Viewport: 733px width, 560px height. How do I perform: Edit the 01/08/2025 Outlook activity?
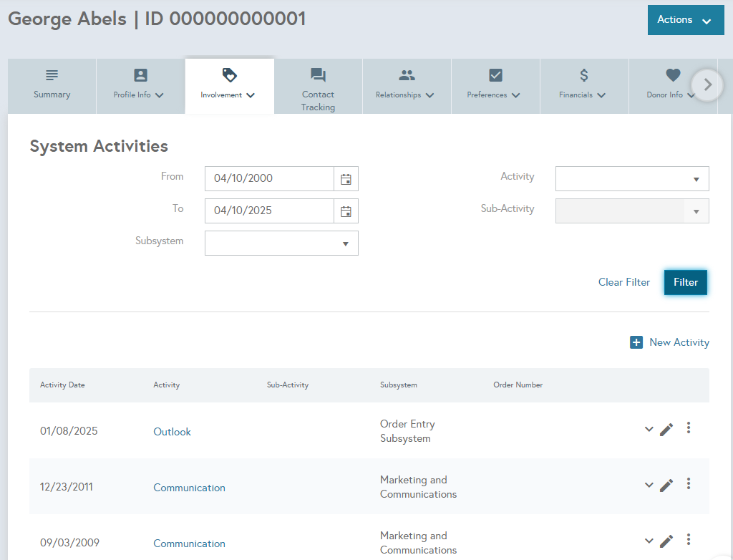click(666, 429)
